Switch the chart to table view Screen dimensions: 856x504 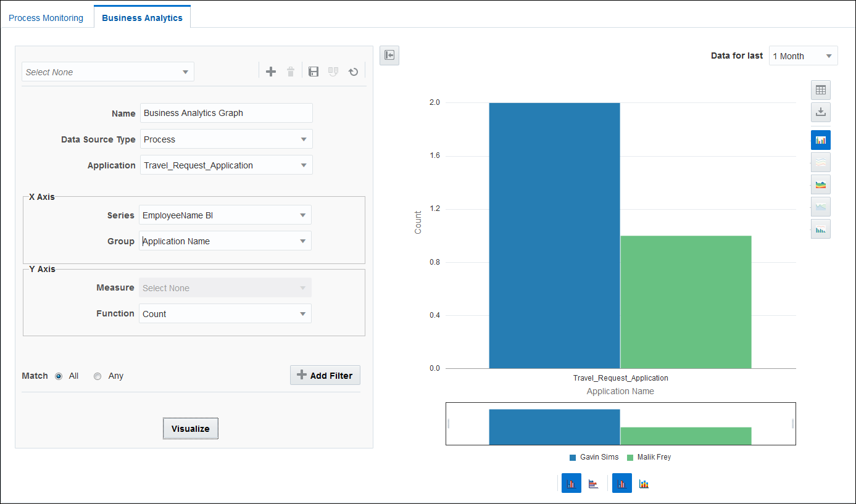click(821, 89)
